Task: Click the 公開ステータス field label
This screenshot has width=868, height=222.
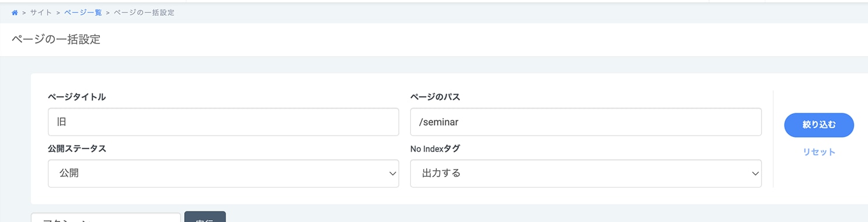Action: coord(77,148)
